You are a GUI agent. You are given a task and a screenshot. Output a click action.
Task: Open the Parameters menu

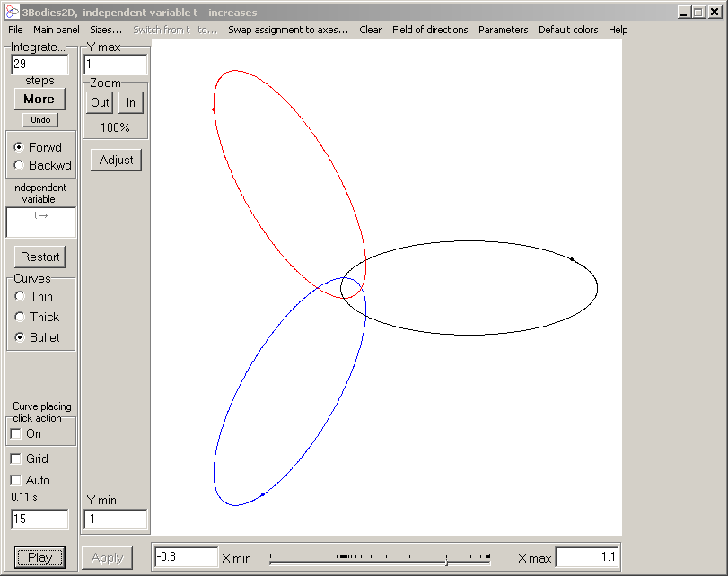504,30
